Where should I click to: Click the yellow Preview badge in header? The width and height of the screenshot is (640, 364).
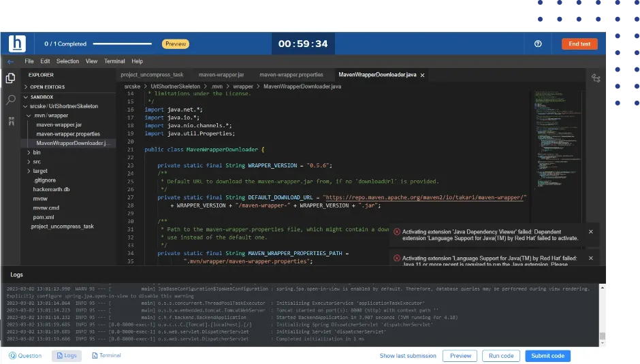(x=176, y=44)
